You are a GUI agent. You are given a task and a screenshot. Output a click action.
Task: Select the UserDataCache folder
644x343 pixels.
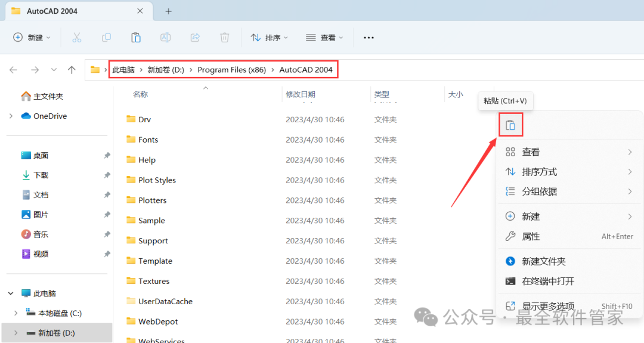coord(160,301)
